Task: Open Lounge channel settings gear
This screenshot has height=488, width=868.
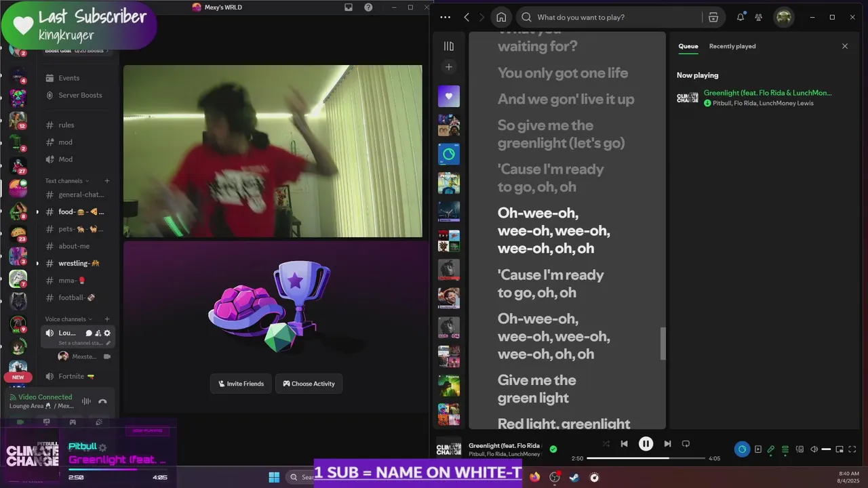Action: (107, 333)
